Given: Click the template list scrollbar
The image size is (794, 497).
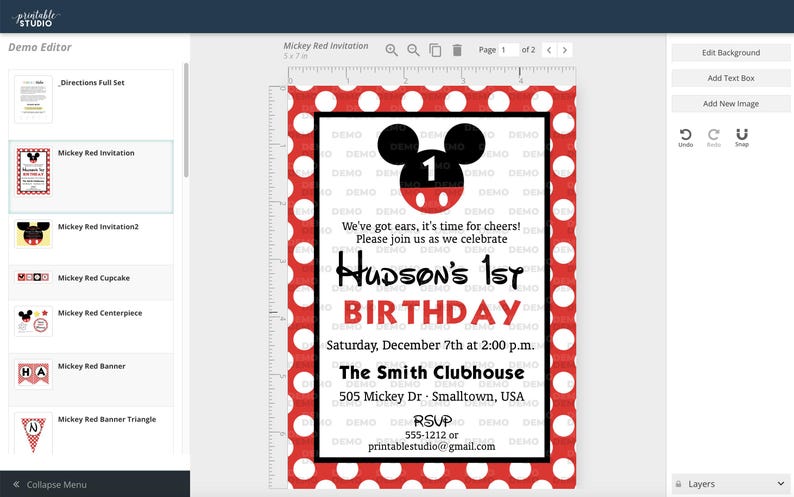Looking at the screenshot, I should click(x=186, y=120).
